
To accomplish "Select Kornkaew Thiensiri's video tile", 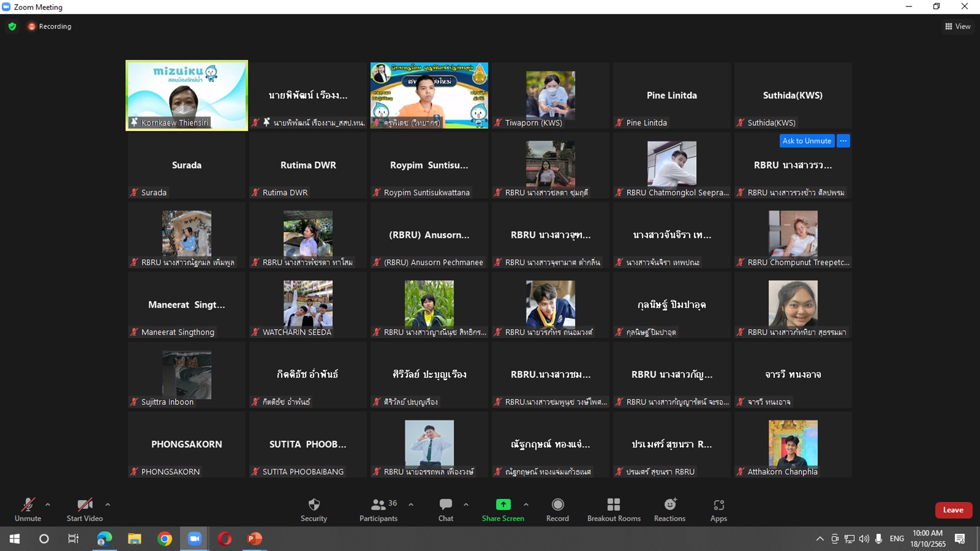I will (x=187, y=95).
